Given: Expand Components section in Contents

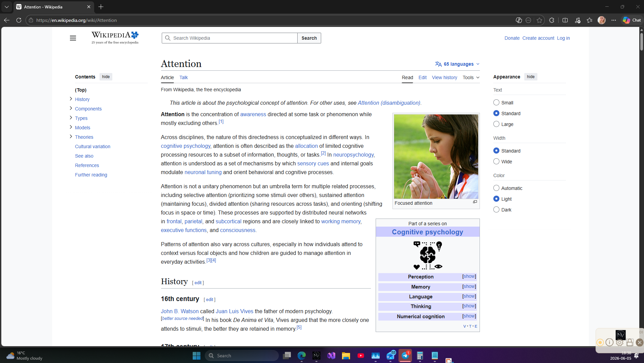Looking at the screenshot, I should (71, 108).
